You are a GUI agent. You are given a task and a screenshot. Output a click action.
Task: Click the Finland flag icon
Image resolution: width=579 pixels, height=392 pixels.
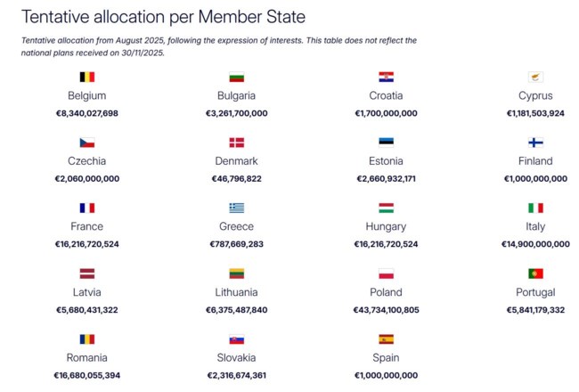535,143
